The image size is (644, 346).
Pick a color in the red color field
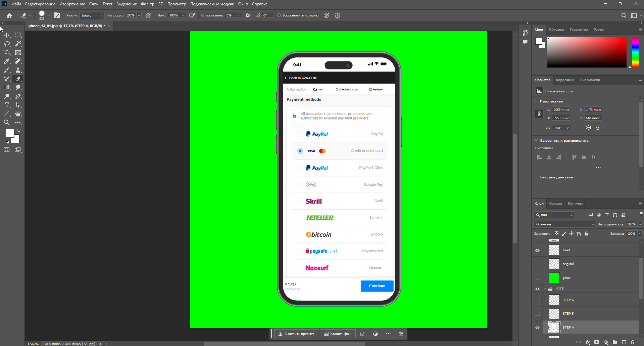point(587,52)
